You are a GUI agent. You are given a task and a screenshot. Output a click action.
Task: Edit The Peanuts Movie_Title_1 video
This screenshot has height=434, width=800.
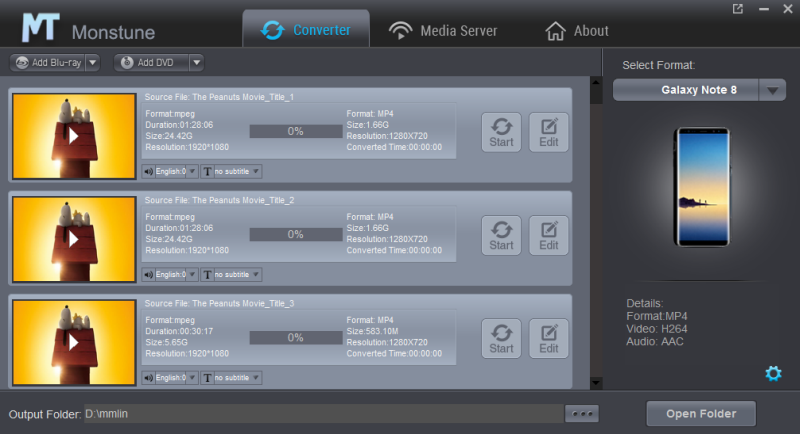click(549, 131)
